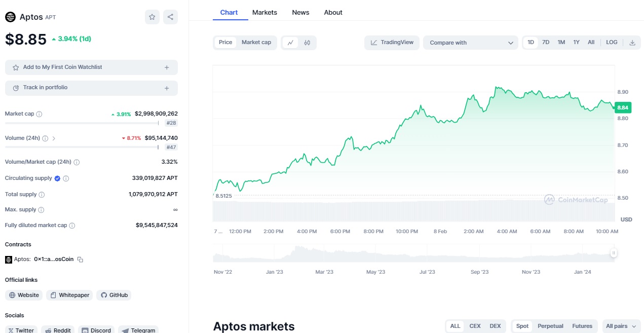644x333 pixels.
Task: Set chart range to 1M
Action: (x=561, y=43)
